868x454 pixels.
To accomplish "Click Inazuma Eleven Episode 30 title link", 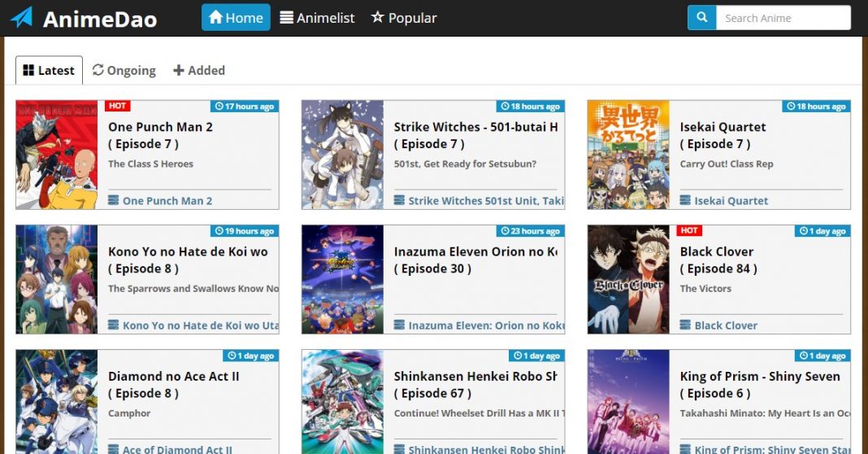I will coord(475,260).
